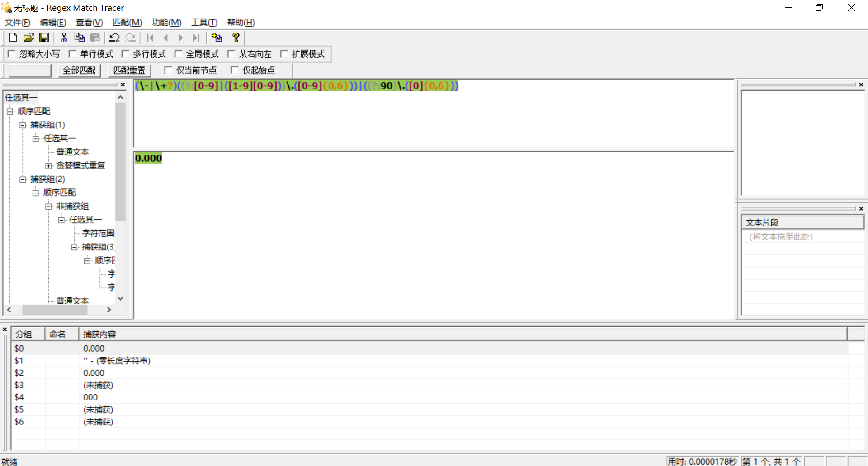Collapse 任选其一 under 捕获组(1)

pos(35,138)
